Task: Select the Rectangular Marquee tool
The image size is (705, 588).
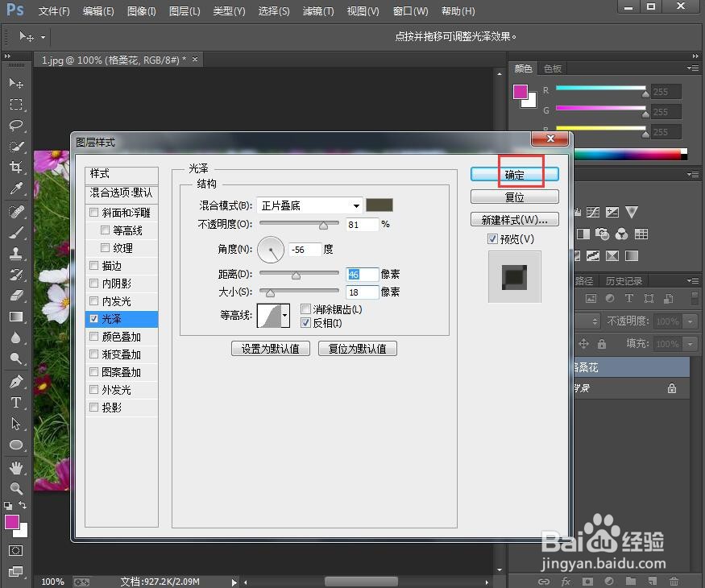Action: pos(16,104)
